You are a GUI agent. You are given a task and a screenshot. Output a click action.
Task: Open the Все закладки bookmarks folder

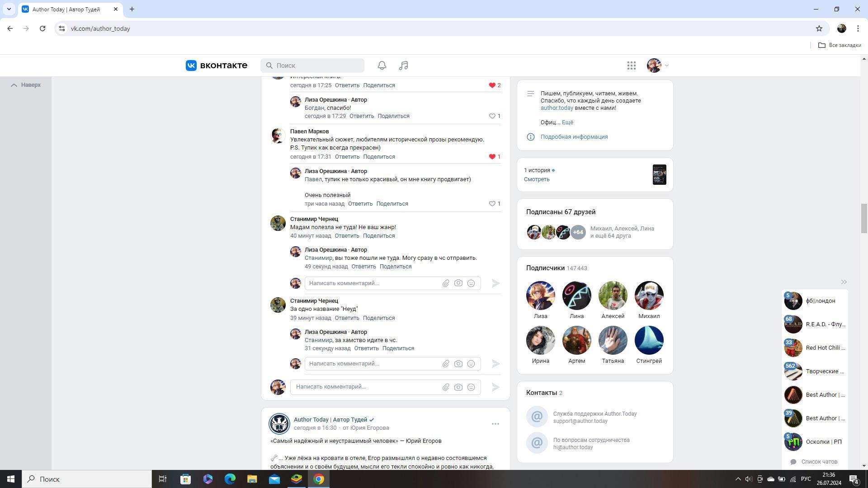[x=840, y=45]
